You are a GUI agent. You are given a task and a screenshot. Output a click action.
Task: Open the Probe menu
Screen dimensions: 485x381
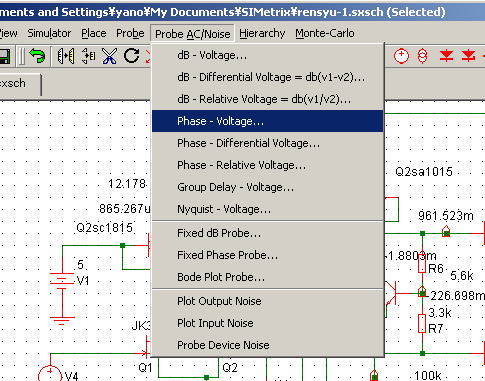click(130, 33)
